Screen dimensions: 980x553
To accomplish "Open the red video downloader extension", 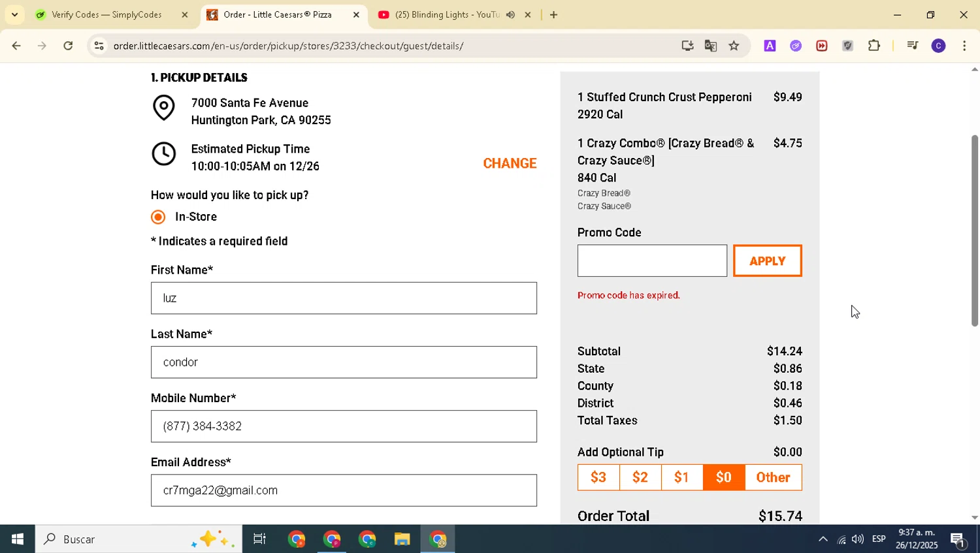I will coord(822,46).
